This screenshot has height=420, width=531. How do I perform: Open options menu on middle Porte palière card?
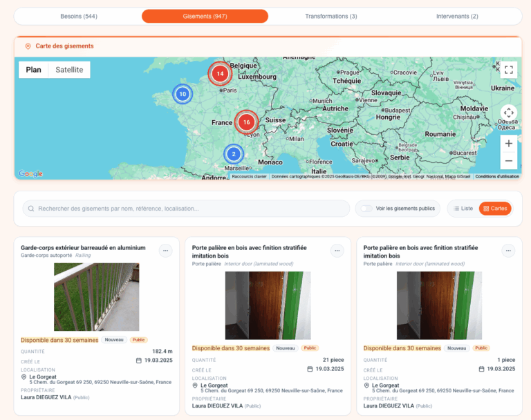pyautogui.click(x=337, y=251)
